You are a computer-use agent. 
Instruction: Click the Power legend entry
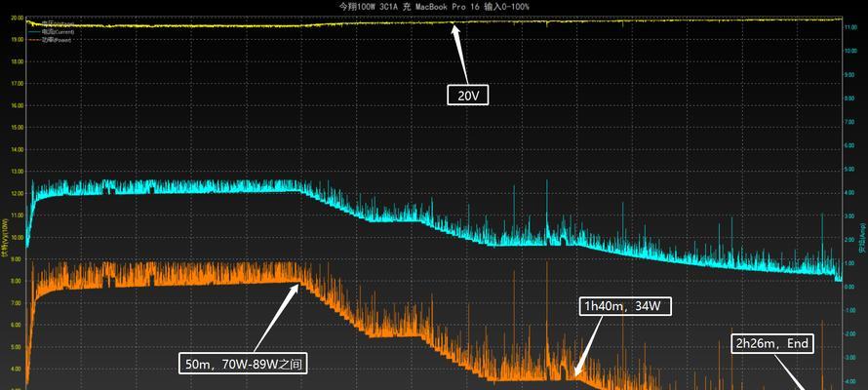50,40
